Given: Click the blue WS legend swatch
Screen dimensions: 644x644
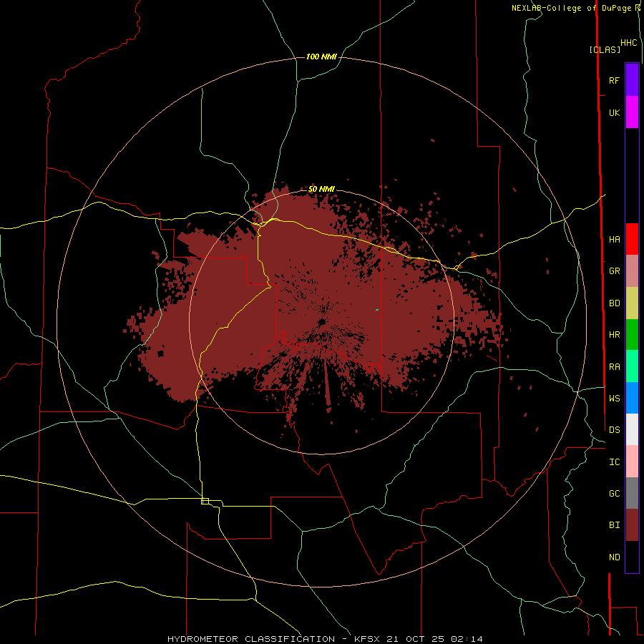Looking at the screenshot, I should pyautogui.click(x=632, y=398).
